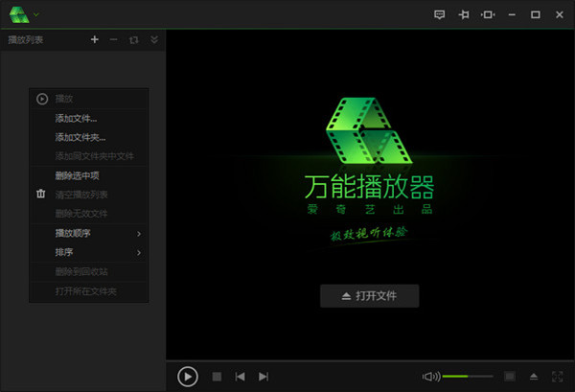Collapse playlist with double chevron
The height and width of the screenshot is (392, 575).
(154, 39)
